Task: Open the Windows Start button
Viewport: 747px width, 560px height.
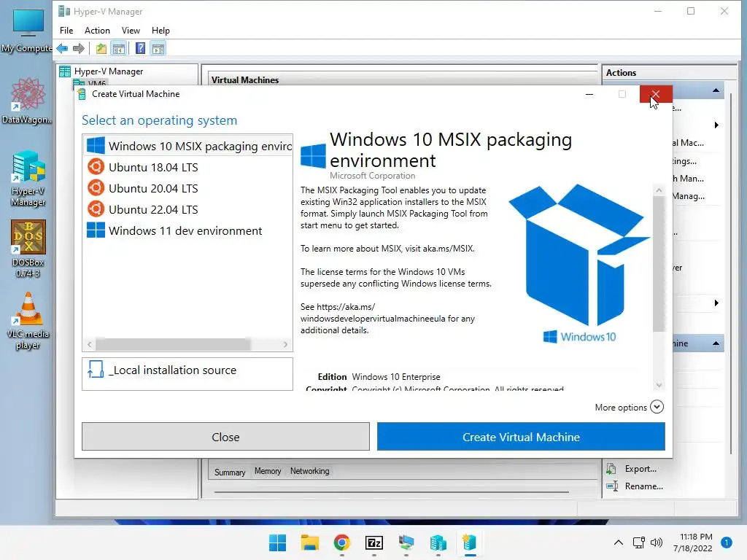Action: 277,542
